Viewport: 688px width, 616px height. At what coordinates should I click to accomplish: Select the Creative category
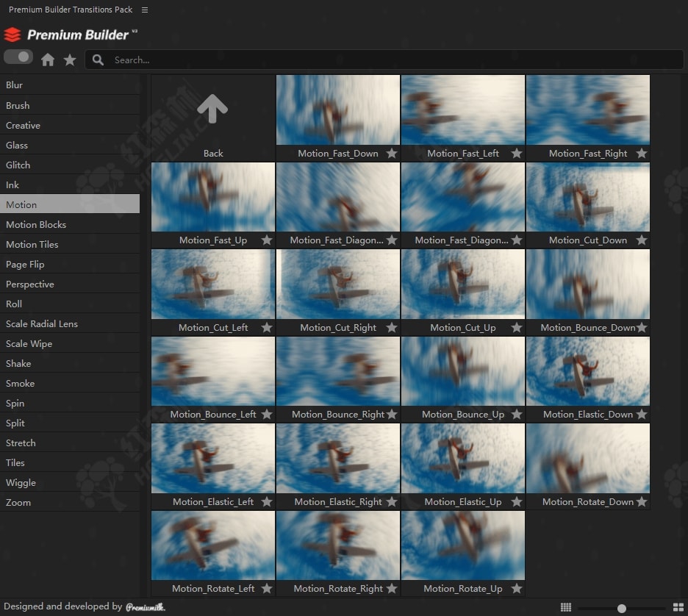coord(70,126)
